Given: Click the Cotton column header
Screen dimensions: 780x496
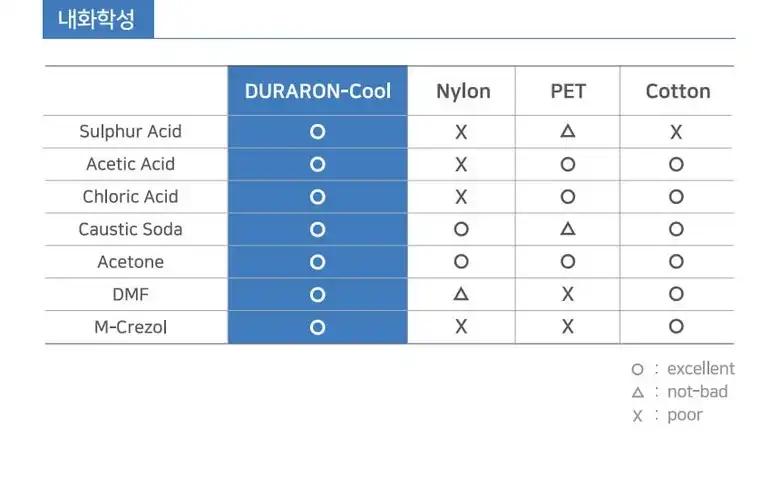Looking at the screenshot, I should tap(678, 91).
